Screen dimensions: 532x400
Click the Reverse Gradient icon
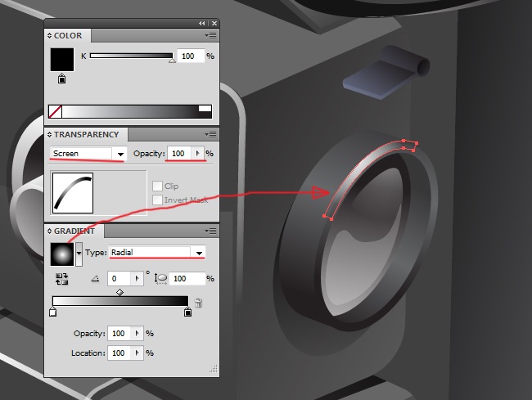tap(61, 279)
